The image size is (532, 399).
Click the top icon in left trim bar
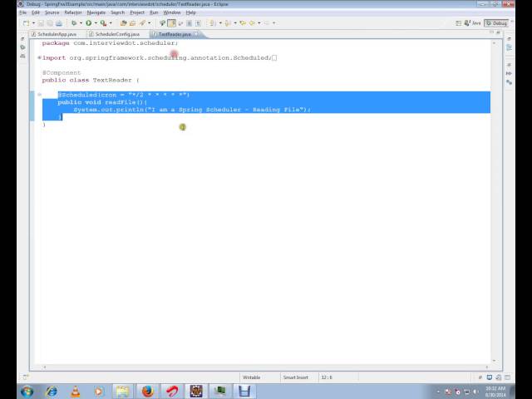click(x=22, y=39)
